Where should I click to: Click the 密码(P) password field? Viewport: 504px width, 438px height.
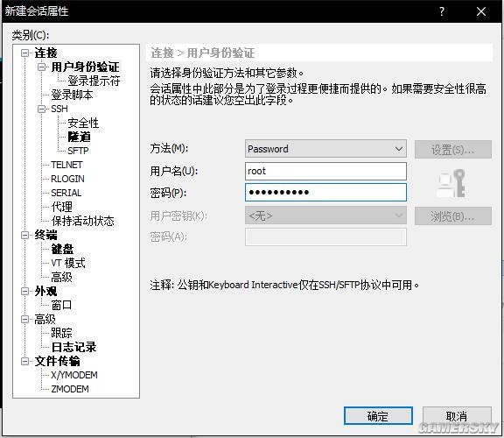tap(325, 193)
